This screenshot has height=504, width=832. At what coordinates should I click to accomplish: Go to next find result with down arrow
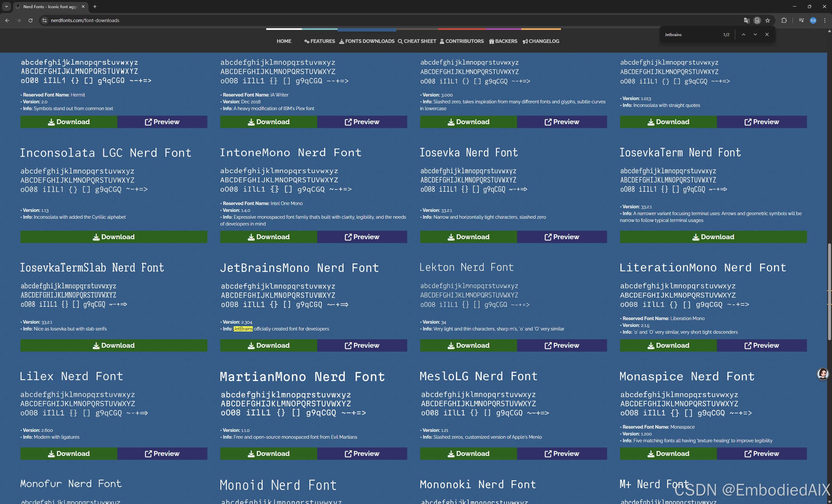(x=755, y=34)
